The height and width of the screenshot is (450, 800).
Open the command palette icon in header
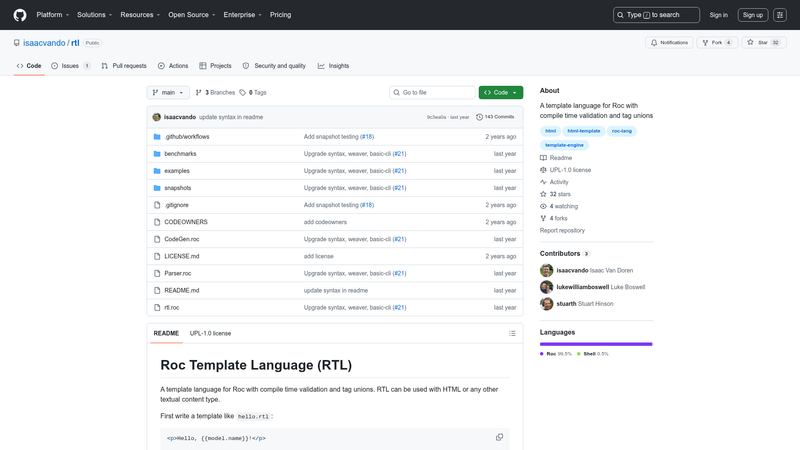(x=780, y=15)
